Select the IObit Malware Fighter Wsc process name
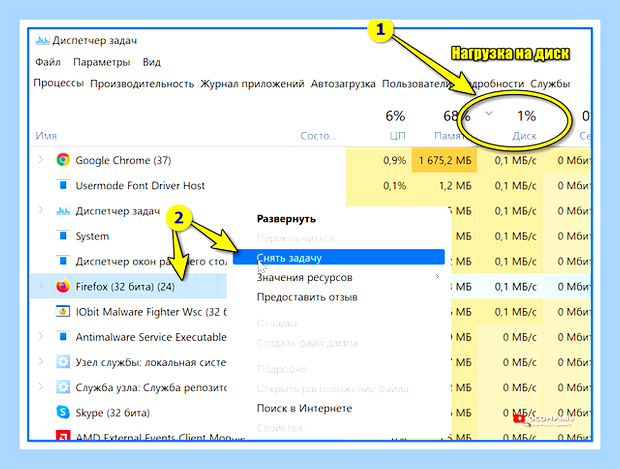This screenshot has height=469, width=620. (151, 312)
